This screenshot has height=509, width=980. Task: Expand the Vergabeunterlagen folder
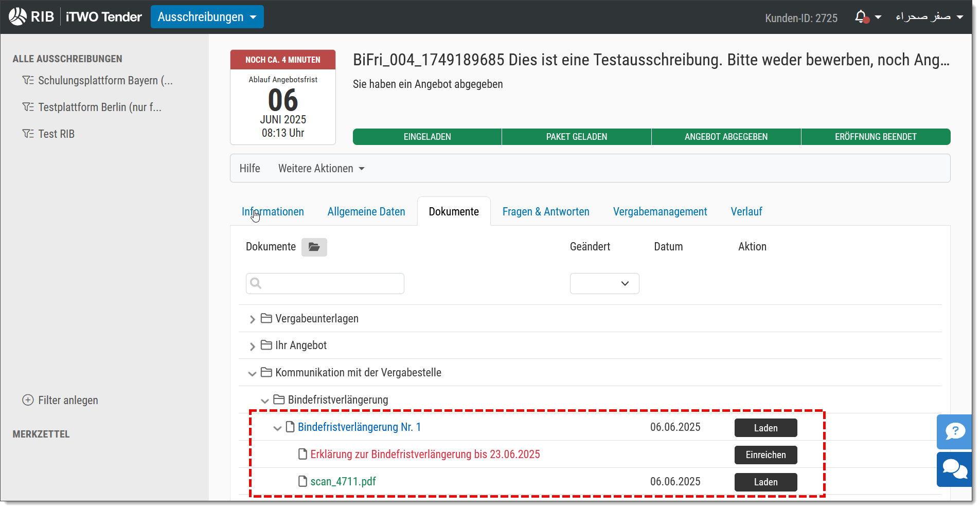point(252,319)
